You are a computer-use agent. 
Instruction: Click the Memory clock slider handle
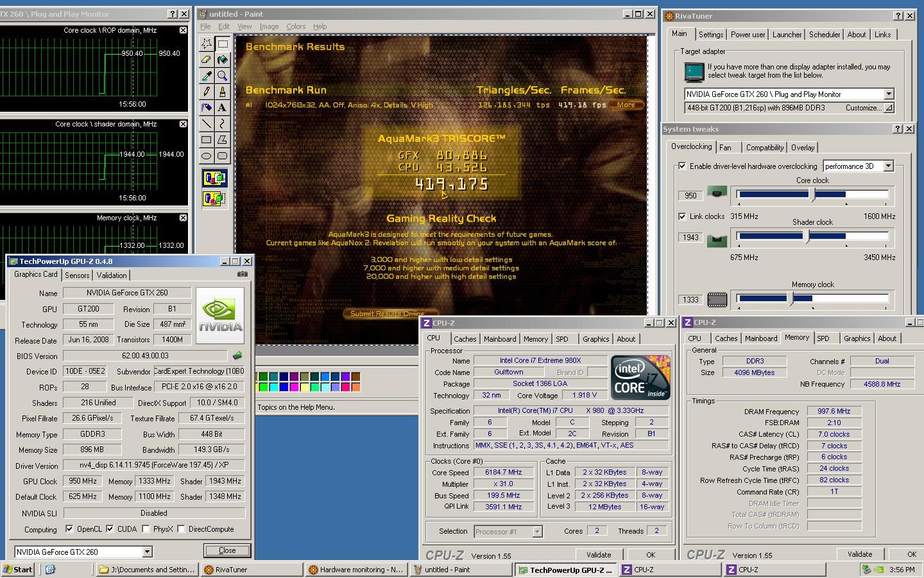tap(791, 299)
